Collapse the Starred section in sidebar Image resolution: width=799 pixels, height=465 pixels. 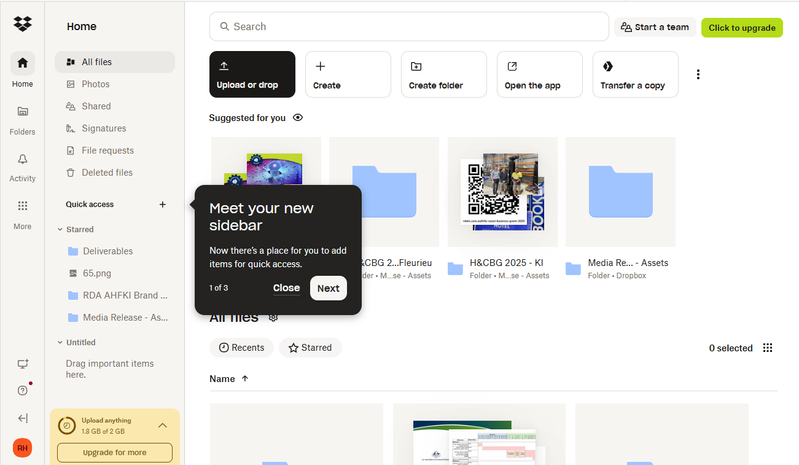pyautogui.click(x=60, y=229)
